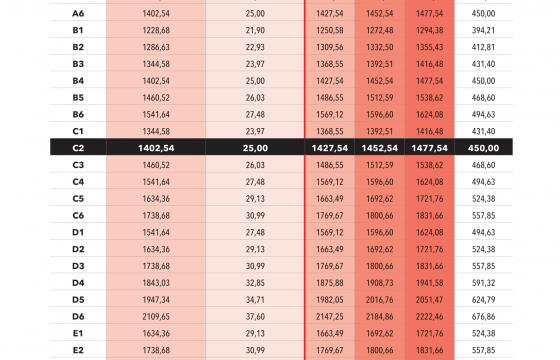Select 1596,60 in row B6
The height and width of the screenshot is (360, 560).
(x=380, y=114)
